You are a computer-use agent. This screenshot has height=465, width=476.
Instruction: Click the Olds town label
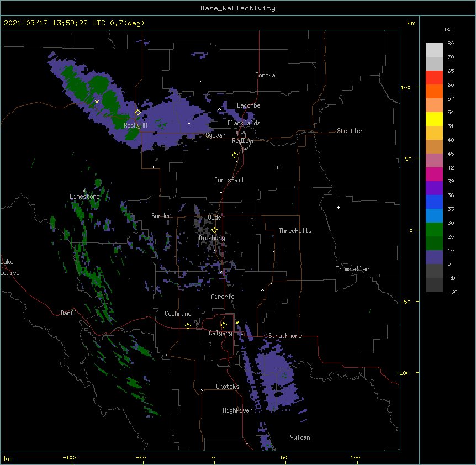[x=214, y=218]
